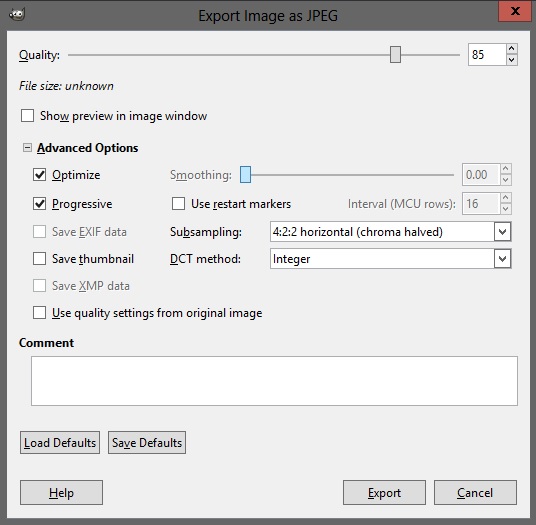Uncheck the Optimize checkbox
Screen dimensions: 536x525
coord(39,175)
